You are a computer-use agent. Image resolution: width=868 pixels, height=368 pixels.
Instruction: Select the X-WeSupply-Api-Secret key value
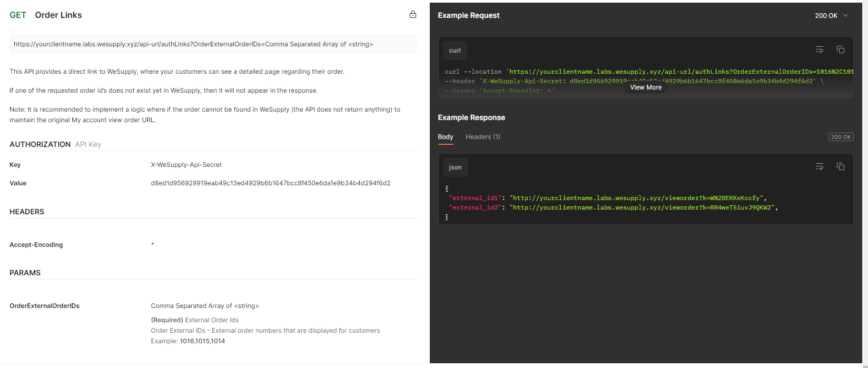(x=186, y=165)
